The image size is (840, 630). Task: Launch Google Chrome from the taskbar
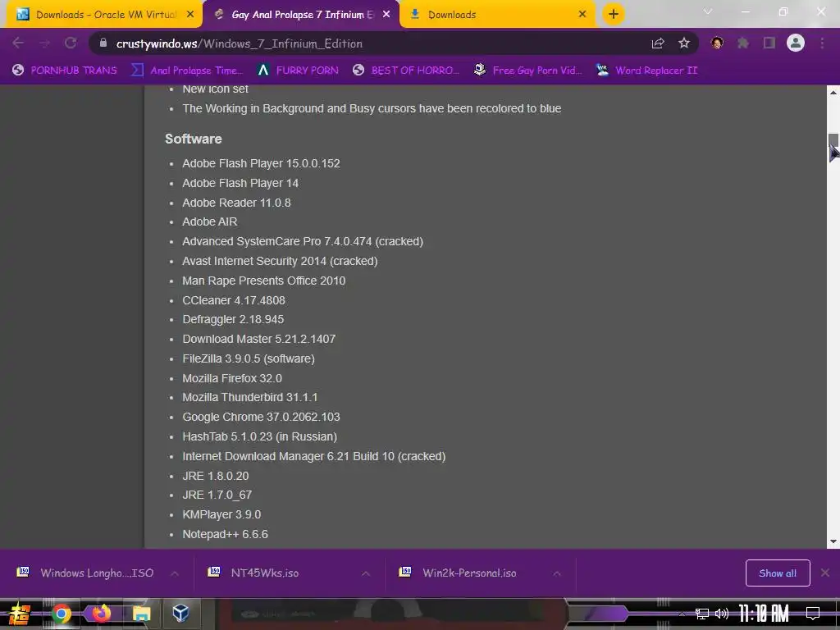pos(61,614)
